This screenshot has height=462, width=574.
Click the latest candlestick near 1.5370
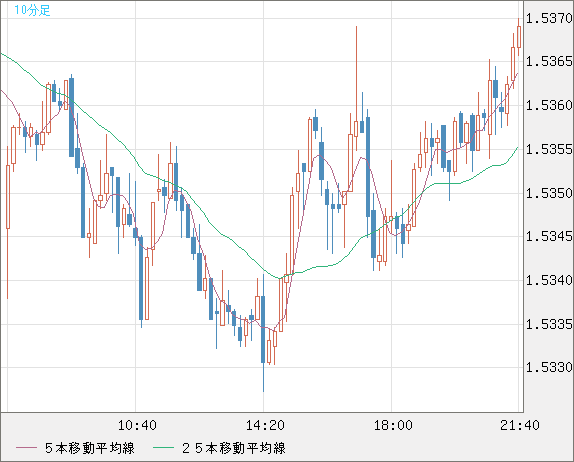tap(519, 37)
